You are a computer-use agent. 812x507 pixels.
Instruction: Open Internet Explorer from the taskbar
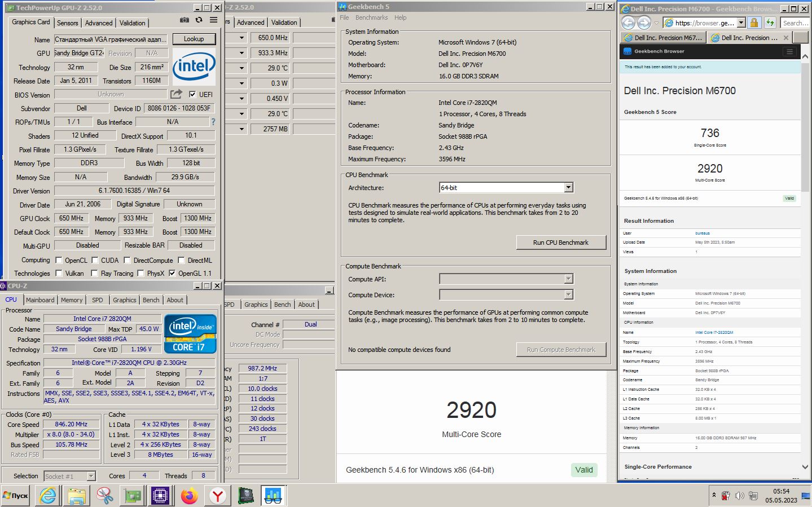point(48,496)
